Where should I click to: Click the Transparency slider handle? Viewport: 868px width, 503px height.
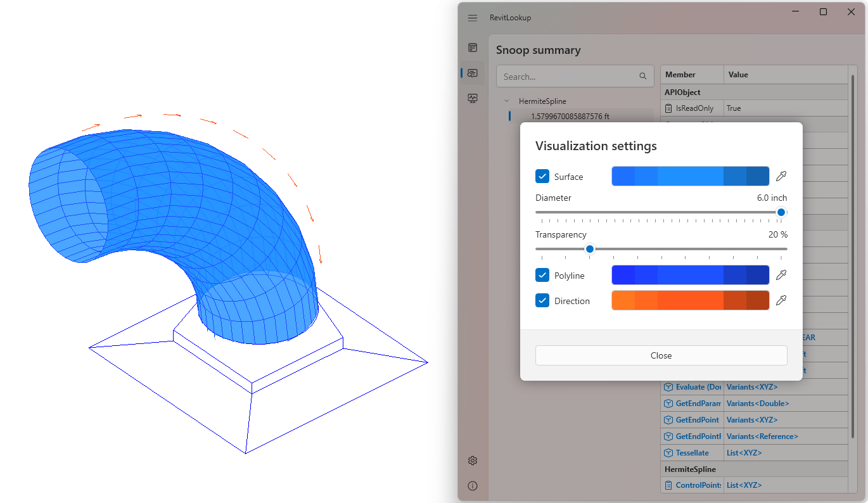click(x=590, y=249)
